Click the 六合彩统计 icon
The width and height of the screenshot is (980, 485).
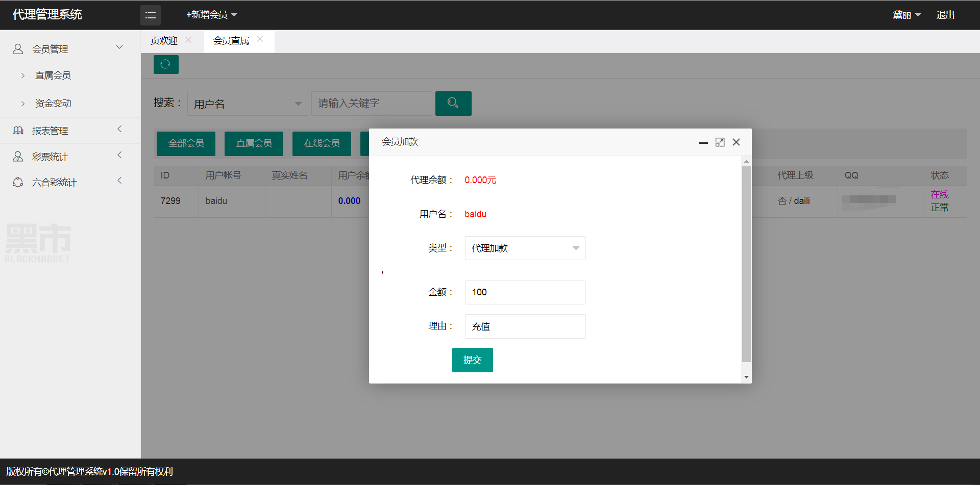(18, 182)
